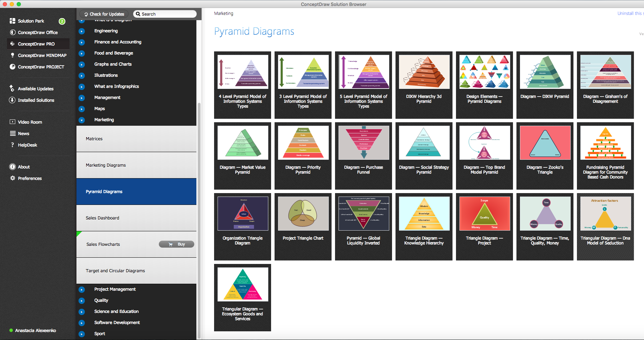Screen dimensions: 644x340
Task: Expand Graphs and Charts arrow
Action: (x=82, y=65)
